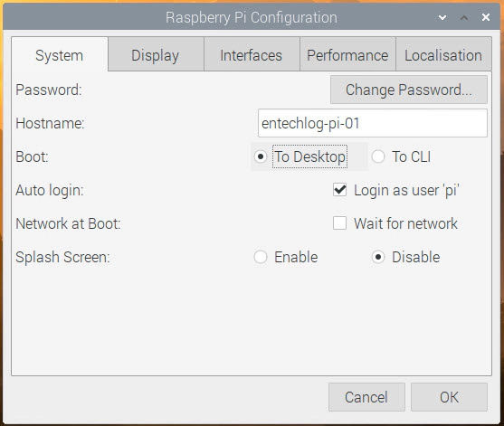
Task: Click the Change Password button
Action: click(408, 90)
